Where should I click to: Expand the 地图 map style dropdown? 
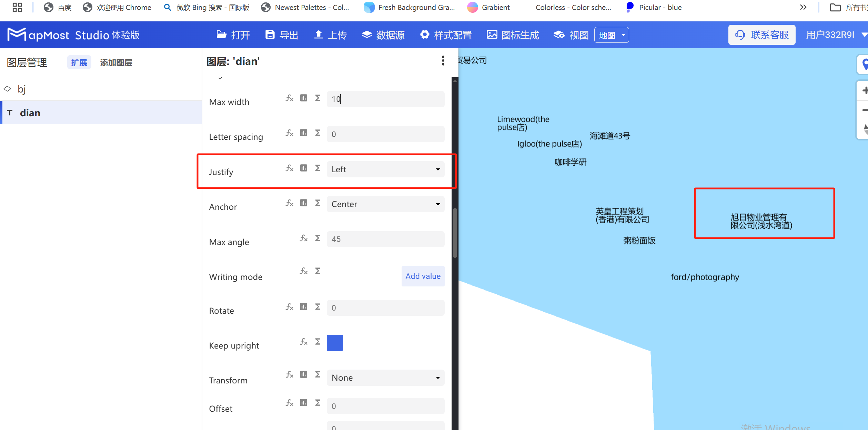coord(611,35)
